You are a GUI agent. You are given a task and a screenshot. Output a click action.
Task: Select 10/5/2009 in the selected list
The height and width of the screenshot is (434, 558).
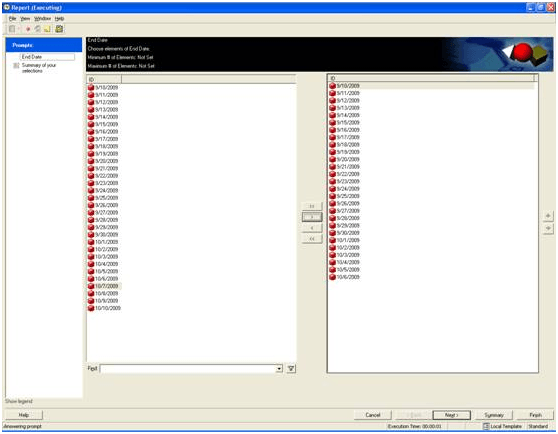click(x=348, y=270)
